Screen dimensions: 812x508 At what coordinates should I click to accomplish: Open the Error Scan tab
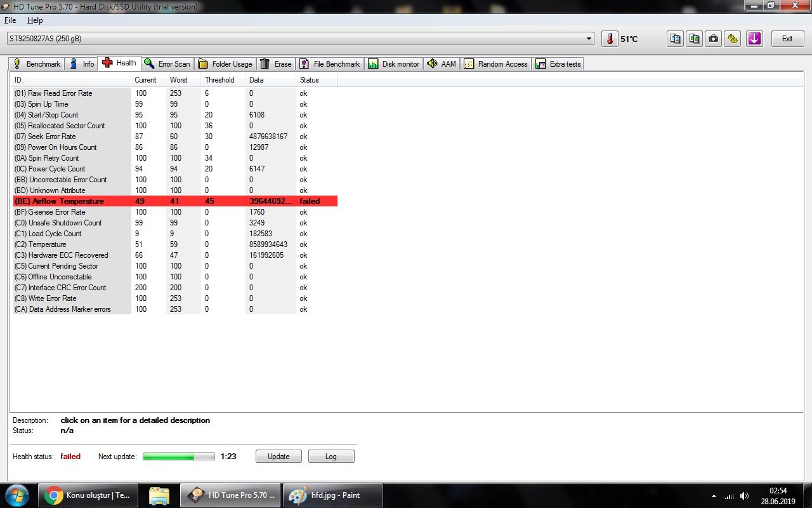167,64
